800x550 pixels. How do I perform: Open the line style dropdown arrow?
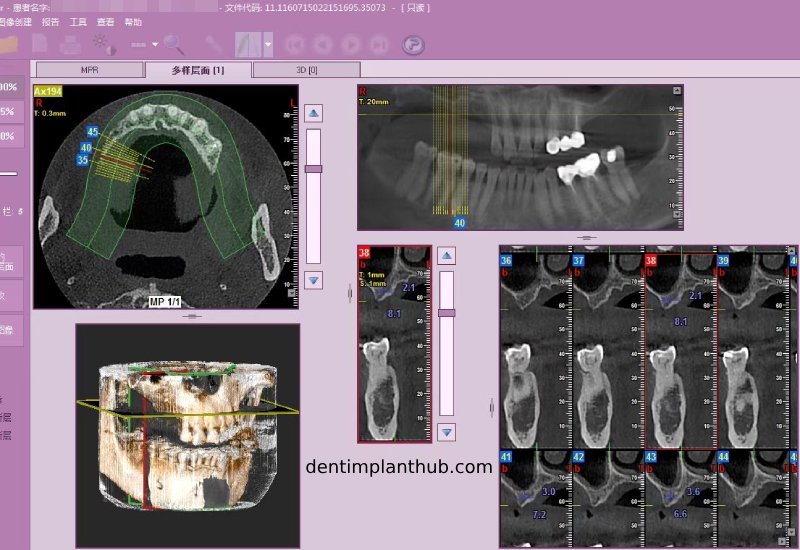click(155, 45)
